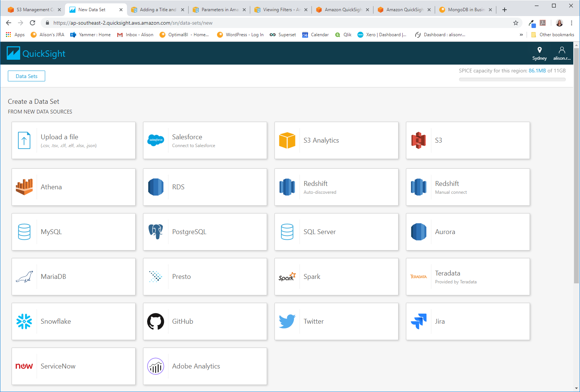Screen dimensions: 580x392
Task: Open the QuickSight home logo
Action: point(36,53)
